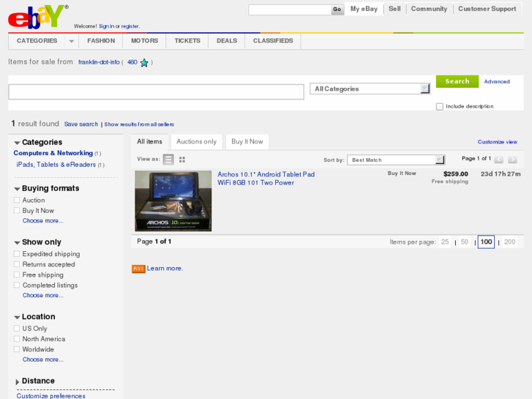Click Customize view link
The image size is (532, 399).
tap(498, 142)
